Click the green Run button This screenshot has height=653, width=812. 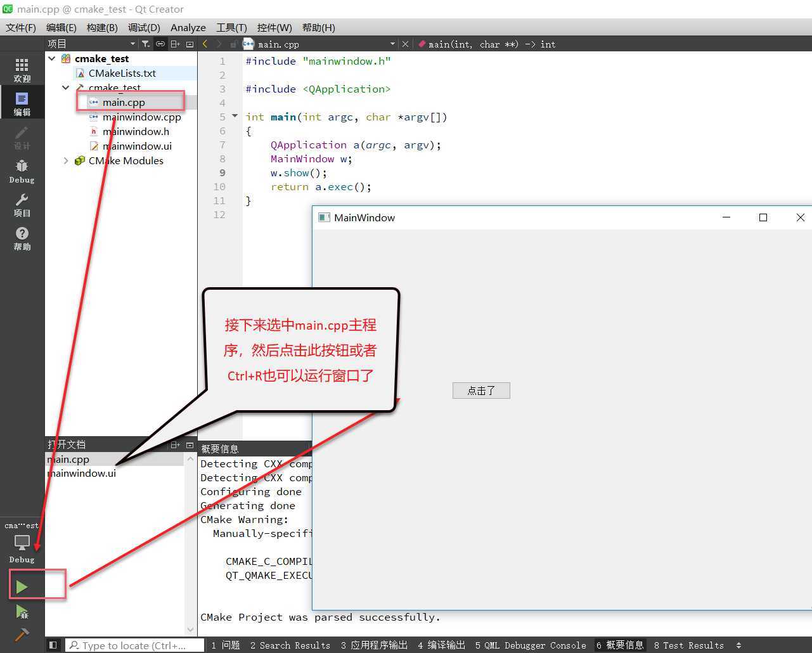pos(22,587)
